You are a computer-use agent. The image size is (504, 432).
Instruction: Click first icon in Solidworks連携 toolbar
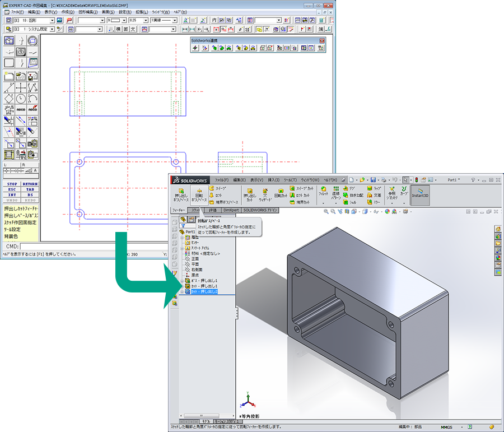coord(195,48)
